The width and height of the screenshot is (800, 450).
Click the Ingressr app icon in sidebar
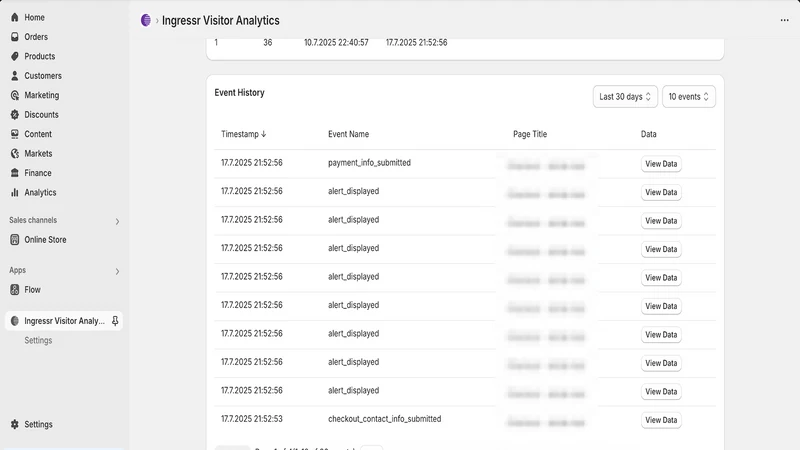tap(15, 321)
